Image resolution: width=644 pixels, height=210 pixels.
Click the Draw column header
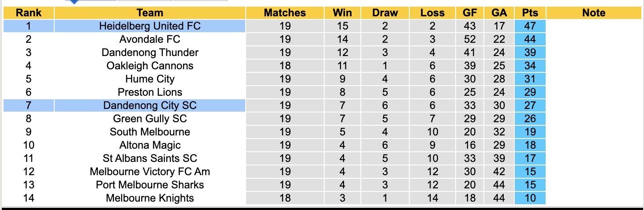[385, 13]
